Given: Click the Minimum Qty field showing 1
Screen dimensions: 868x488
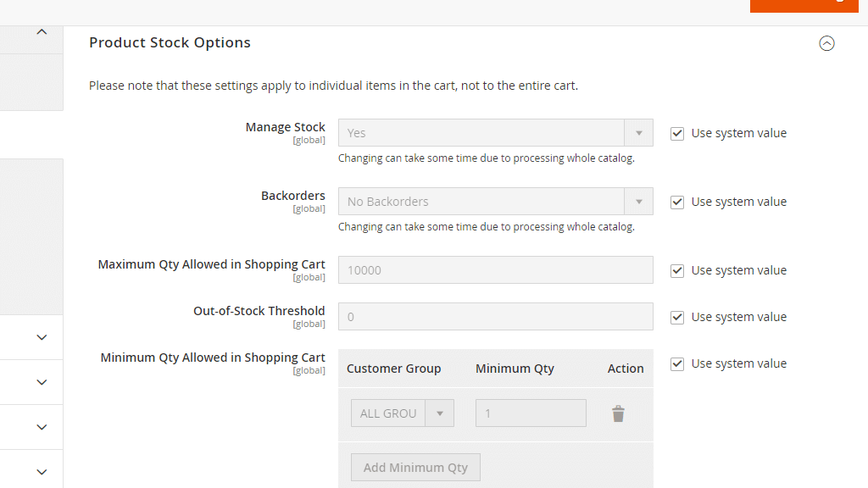Looking at the screenshot, I should pos(531,413).
